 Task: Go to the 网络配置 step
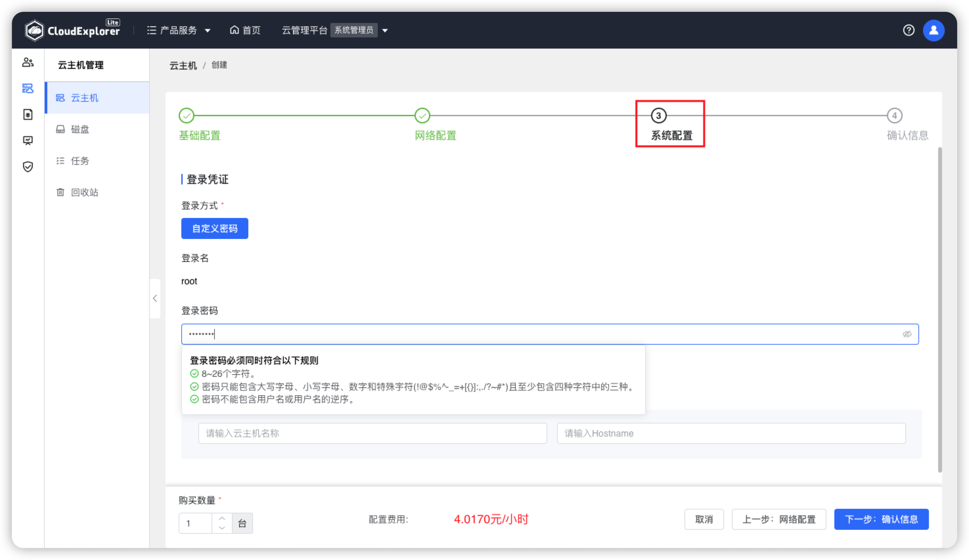435,124
